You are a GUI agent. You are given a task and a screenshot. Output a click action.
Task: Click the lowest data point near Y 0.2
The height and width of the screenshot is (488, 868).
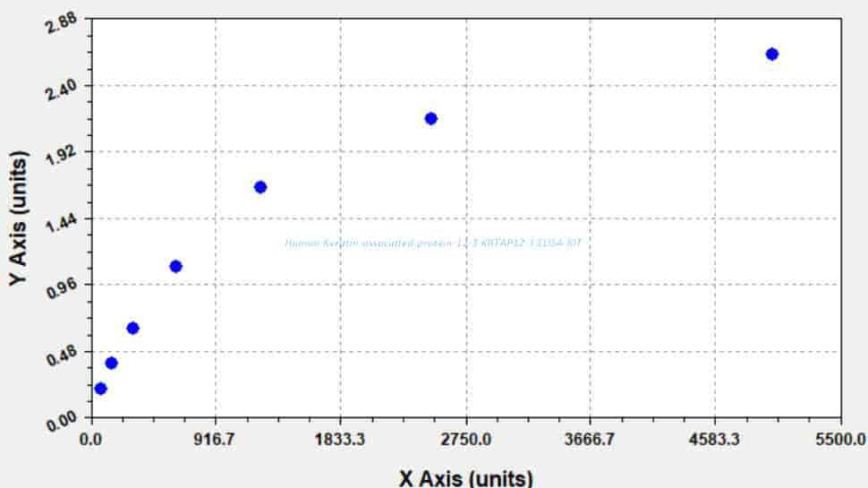100,389
